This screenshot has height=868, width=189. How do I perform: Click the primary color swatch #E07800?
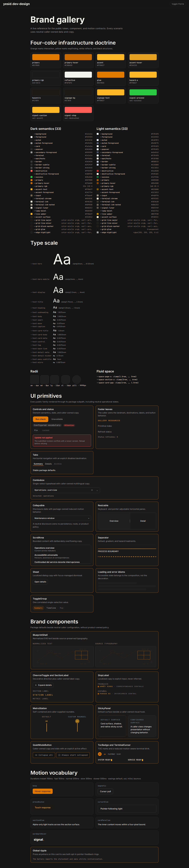click(46, 57)
